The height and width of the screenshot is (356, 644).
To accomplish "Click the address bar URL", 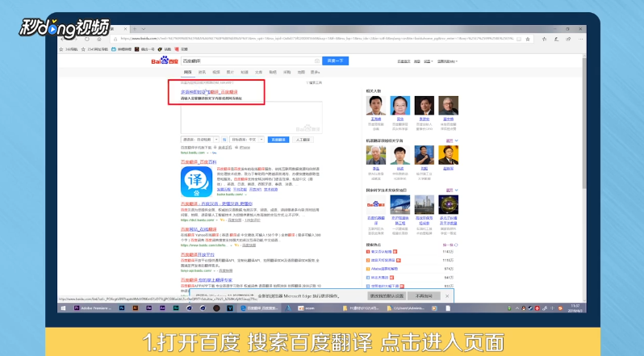I will (316, 39).
